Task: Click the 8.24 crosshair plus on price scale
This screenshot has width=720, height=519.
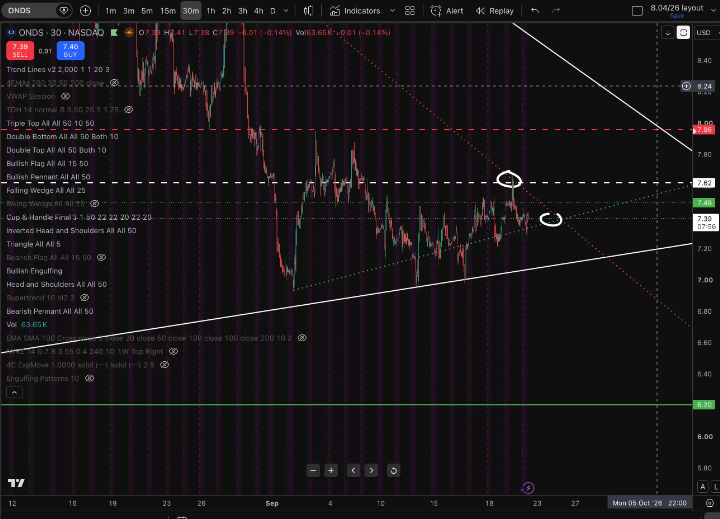Action: pos(686,86)
